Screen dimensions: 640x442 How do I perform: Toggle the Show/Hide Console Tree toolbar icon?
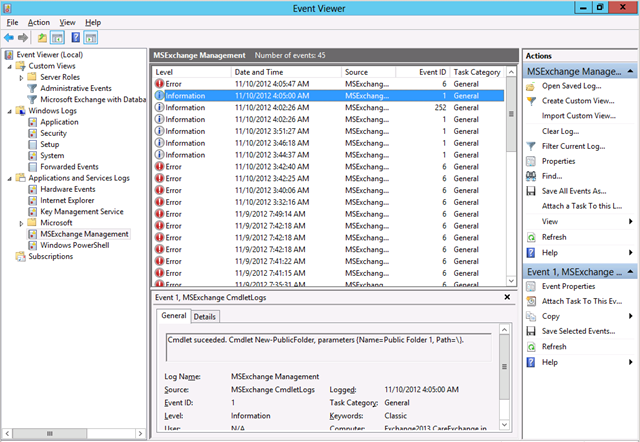point(57,38)
